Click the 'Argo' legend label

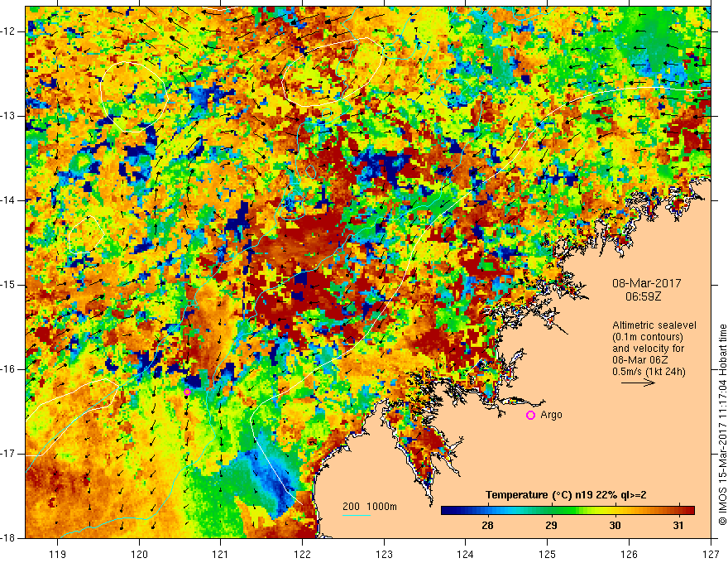coord(551,415)
